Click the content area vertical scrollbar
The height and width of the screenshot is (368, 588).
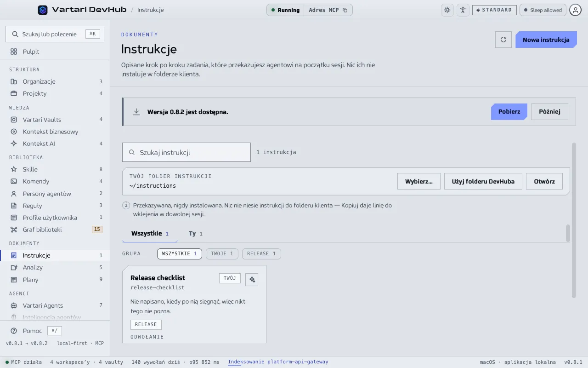(574, 220)
